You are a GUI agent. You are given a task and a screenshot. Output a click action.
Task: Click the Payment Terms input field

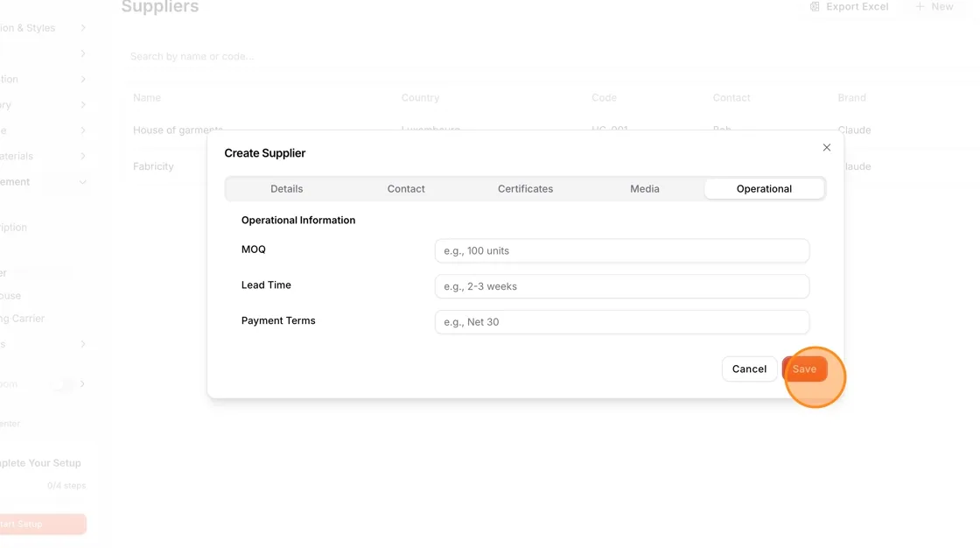(x=622, y=322)
